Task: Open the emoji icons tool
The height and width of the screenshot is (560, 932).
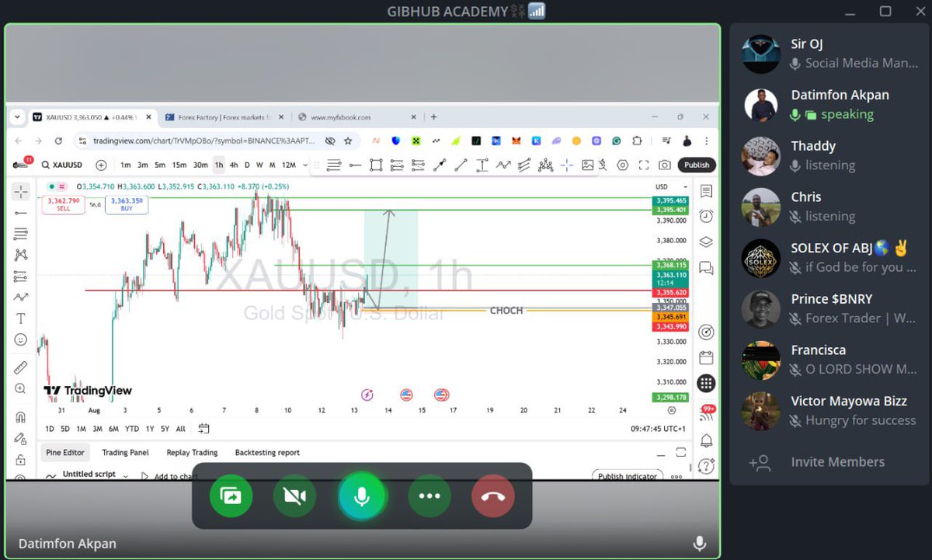Action: (20, 339)
